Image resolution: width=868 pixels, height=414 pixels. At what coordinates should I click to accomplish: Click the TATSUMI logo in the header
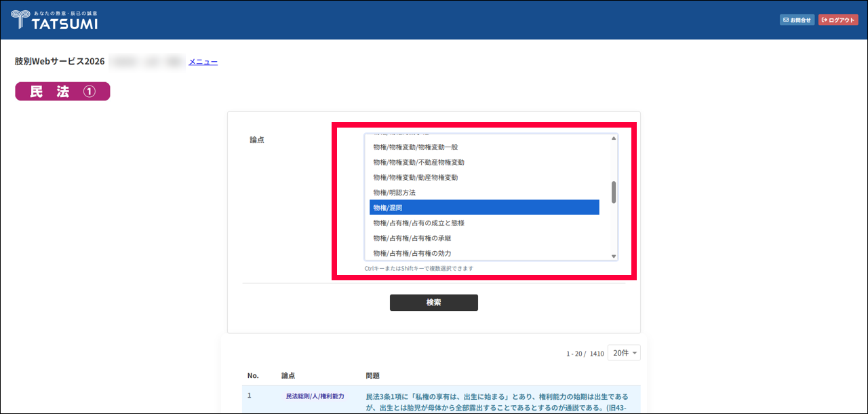click(54, 20)
